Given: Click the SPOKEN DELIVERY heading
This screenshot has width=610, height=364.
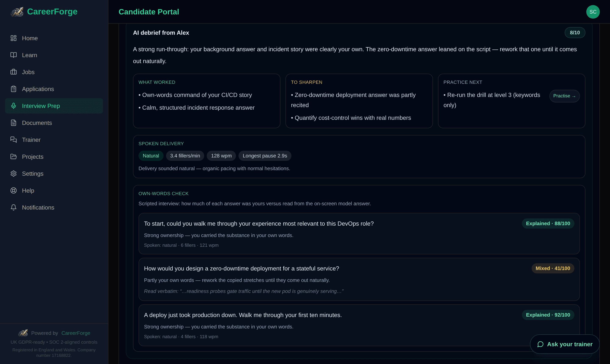Looking at the screenshot, I should pos(161,144).
